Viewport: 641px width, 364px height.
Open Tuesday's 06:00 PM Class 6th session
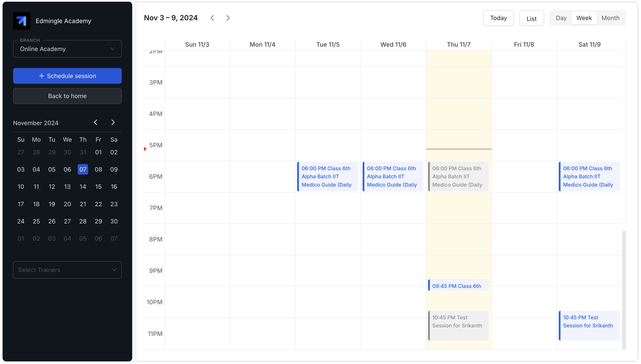point(327,177)
